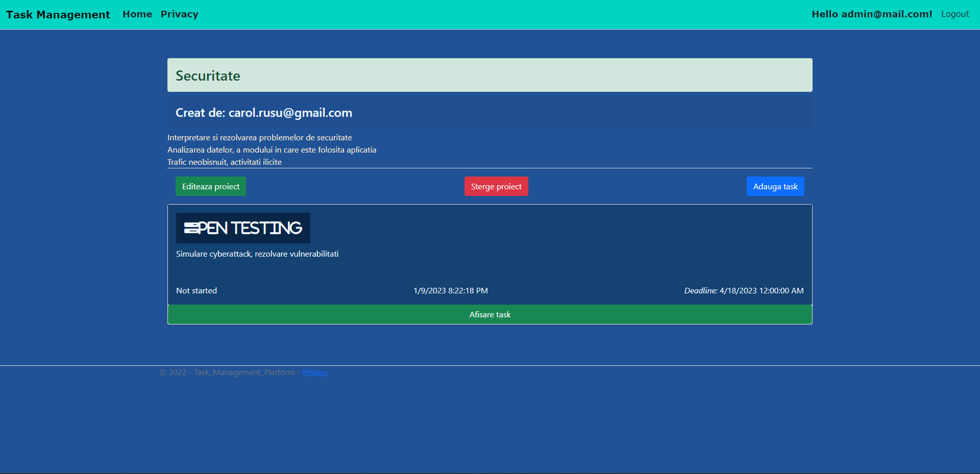Click the Creat de carol.rusu@gmail.com header
This screenshot has height=474, width=980.
264,112
